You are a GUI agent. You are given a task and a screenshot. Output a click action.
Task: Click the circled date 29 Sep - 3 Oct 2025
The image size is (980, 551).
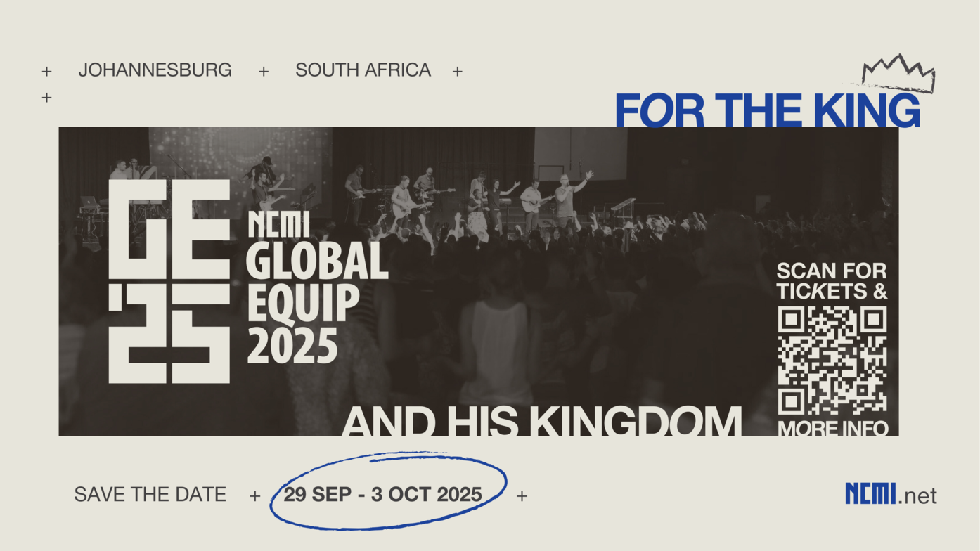(x=383, y=494)
